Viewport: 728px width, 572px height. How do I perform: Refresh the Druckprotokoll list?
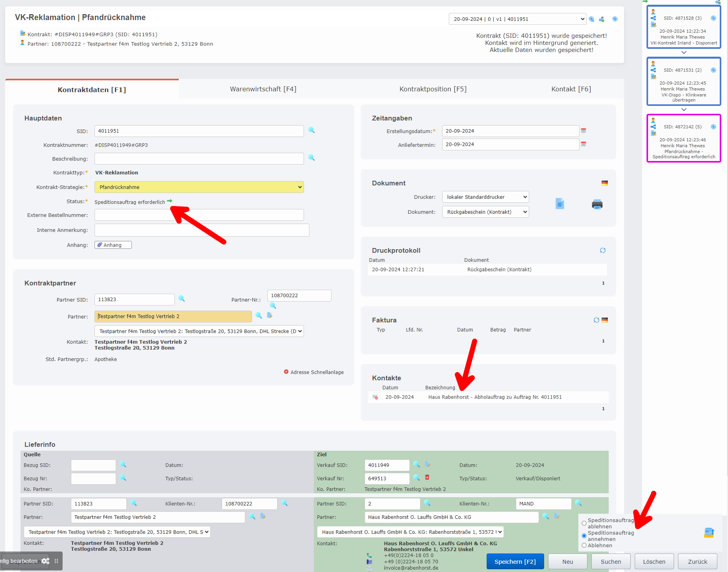tap(602, 250)
